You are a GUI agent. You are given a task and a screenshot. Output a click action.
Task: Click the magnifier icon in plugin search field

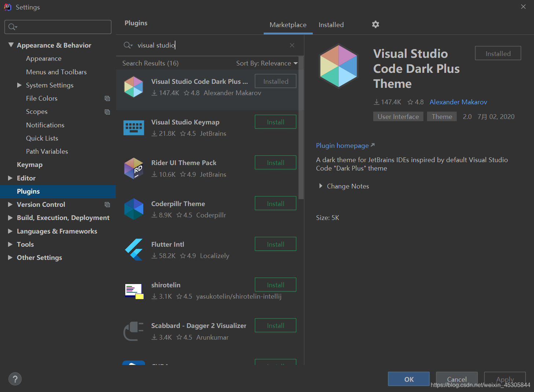128,45
